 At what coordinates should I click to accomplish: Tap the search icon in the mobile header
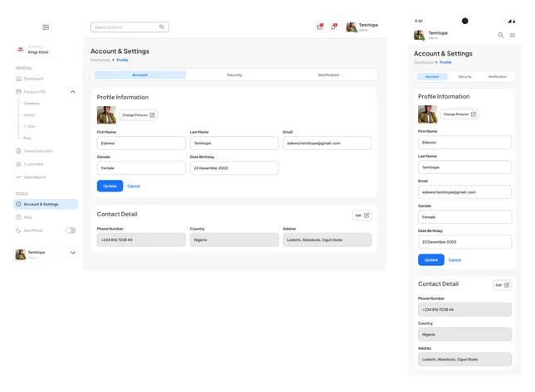coord(500,35)
